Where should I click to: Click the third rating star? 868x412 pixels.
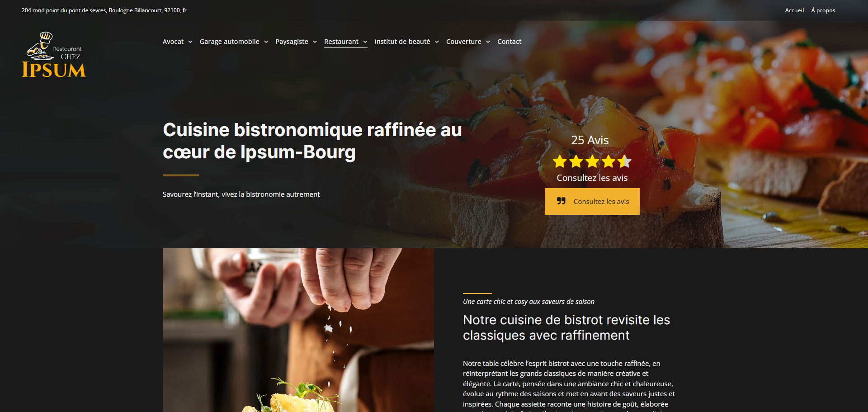(x=592, y=161)
